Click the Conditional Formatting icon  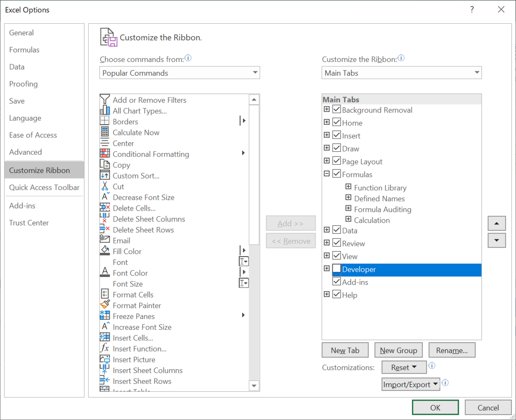(x=105, y=154)
